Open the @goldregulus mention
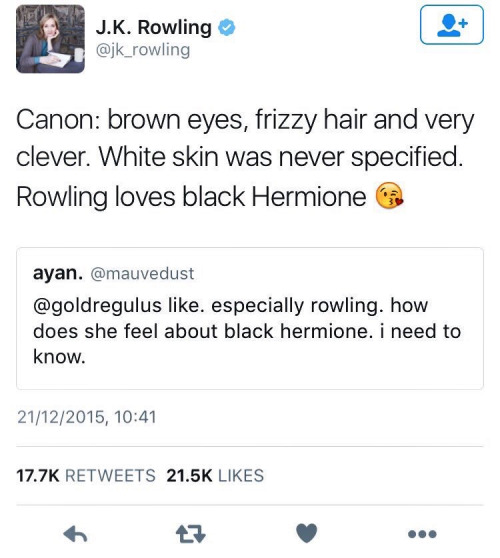Viewport: 500px width, 558px height. click(x=98, y=306)
